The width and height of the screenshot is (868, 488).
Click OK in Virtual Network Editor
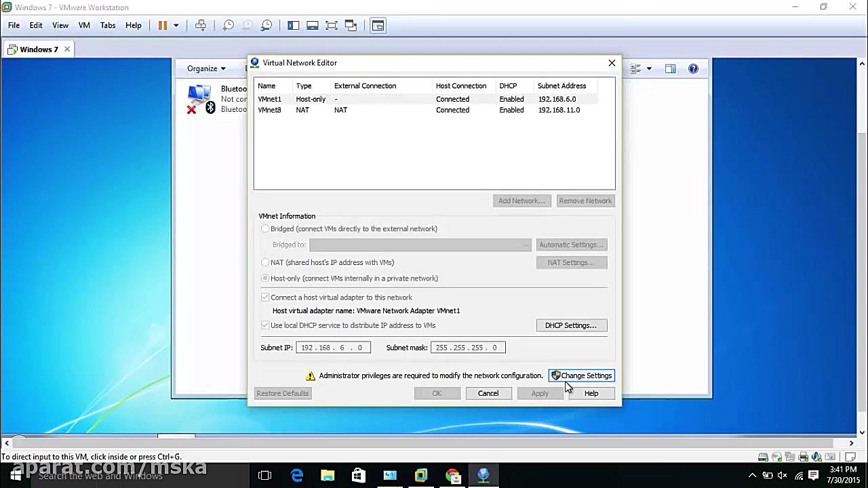(x=437, y=393)
